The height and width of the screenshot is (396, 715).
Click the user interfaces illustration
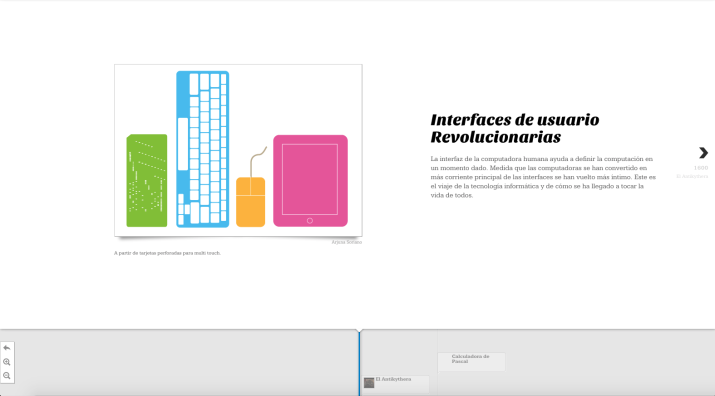tap(238, 150)
